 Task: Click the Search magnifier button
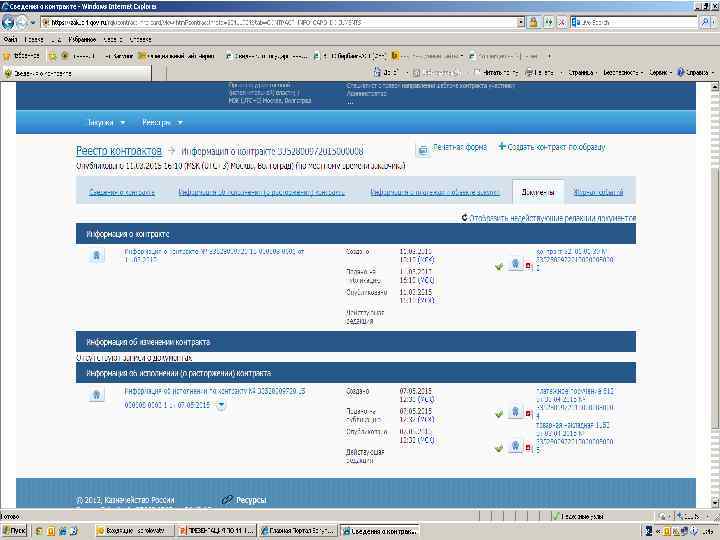tap(705, 22)
